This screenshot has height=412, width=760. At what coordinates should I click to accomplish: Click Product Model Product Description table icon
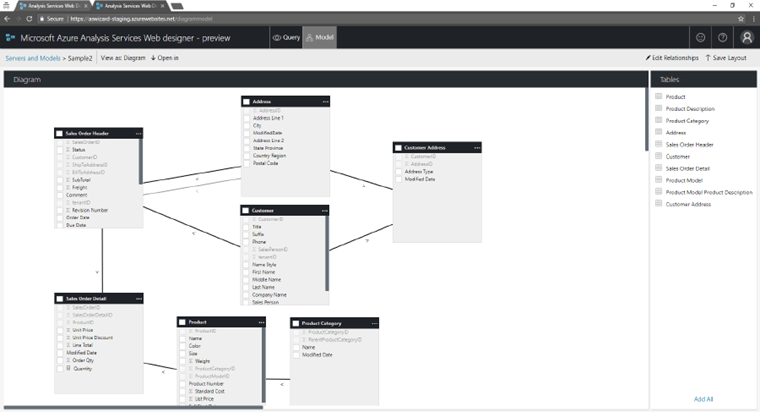658,191
